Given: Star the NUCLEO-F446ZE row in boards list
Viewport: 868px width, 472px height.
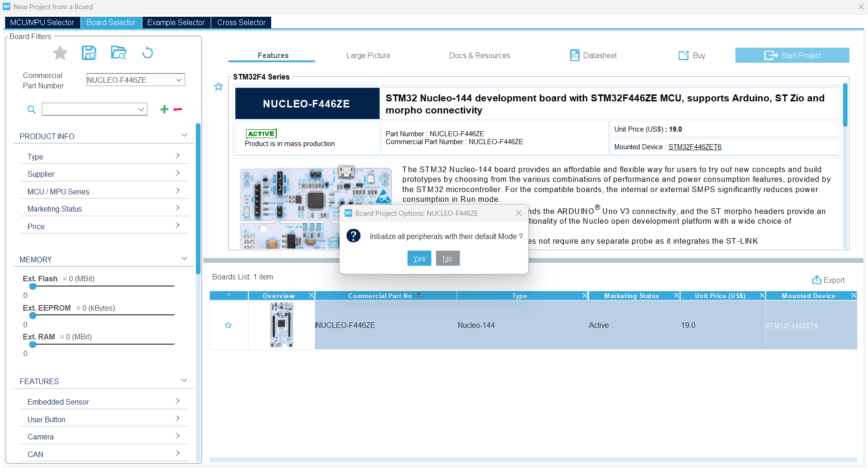Looking at the screenshot, I should click(228, 326).
